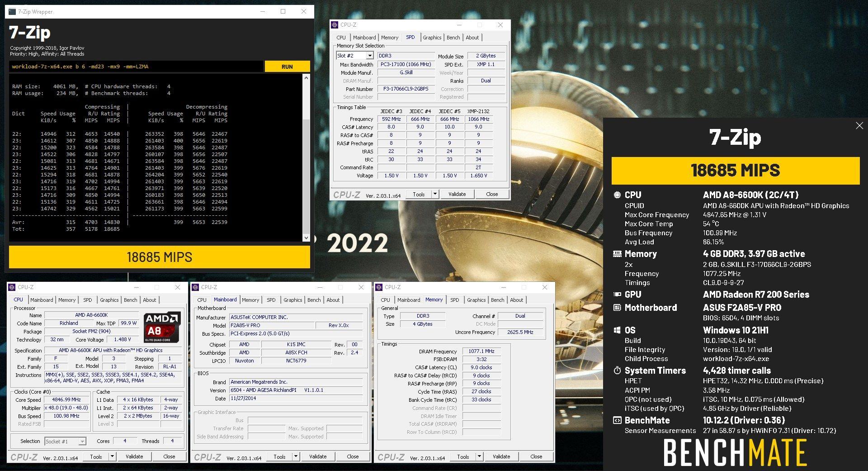868x471 pixels.
Task: Click Validate in CPU tab CPU-Z window
Action: (134, 457)
